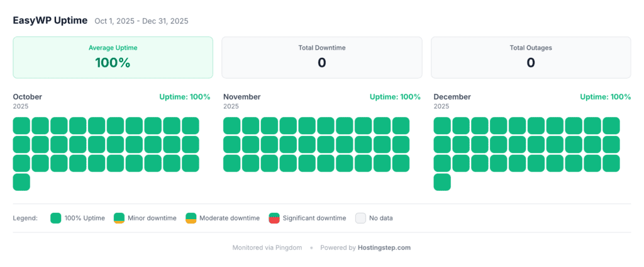Open the Hostingstep.com link
The image size is (644, 267).
pyautogui.click(x=384, y=247)
